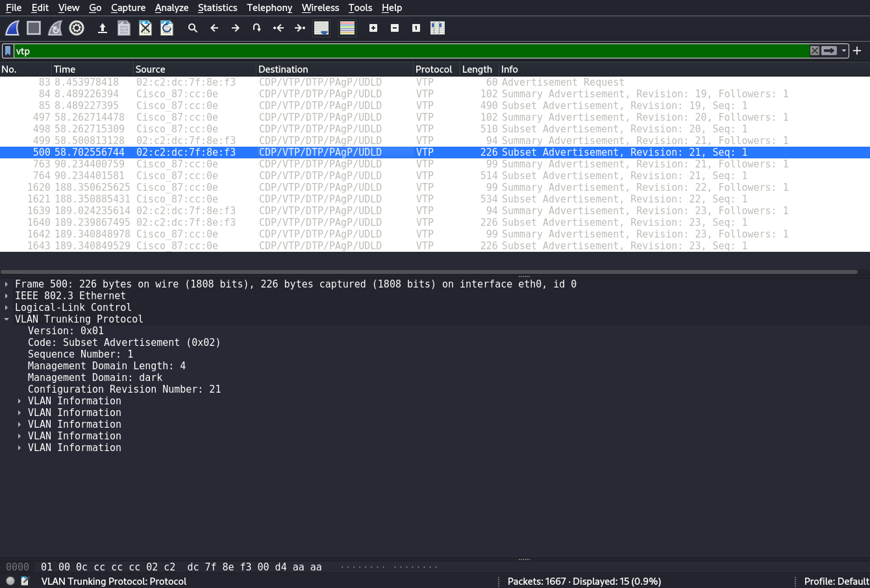
Task: Click the open capture file icon
Action: tap(103, 28)
